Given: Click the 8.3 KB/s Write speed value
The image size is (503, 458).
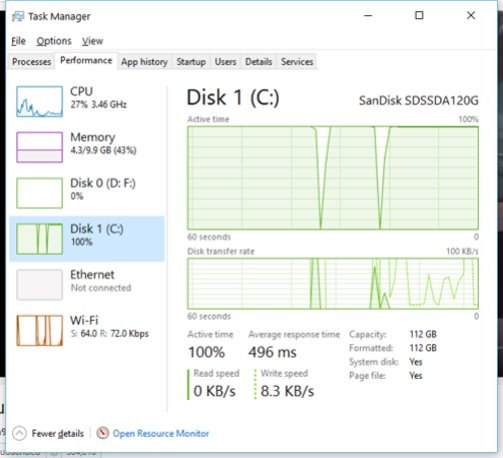Looking at the screenshot, I should click(287, 391).
